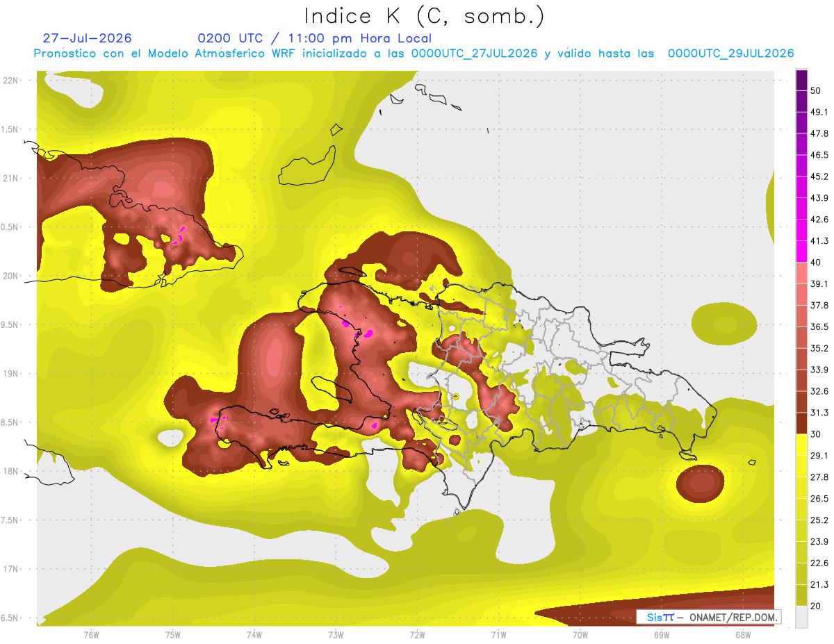The width and height of the screenshot is (834, 644).
Task: Click the '43.9' value on the color scale
Action: click(x=819, y=198)
